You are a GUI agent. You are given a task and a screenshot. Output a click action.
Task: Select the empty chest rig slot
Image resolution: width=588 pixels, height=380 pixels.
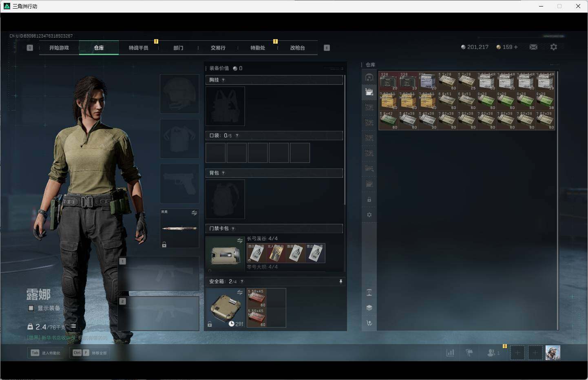click(x=225, y=106)
